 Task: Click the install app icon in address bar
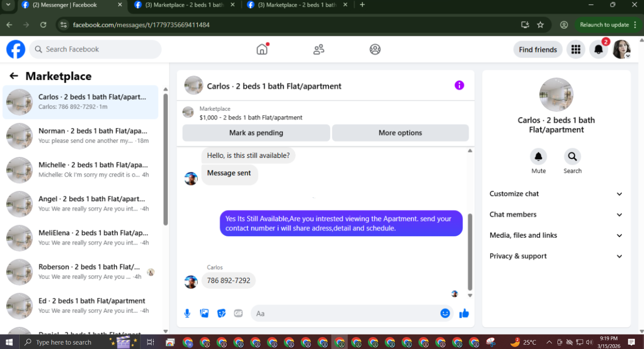pyautogui.click(x=525, y=25)
